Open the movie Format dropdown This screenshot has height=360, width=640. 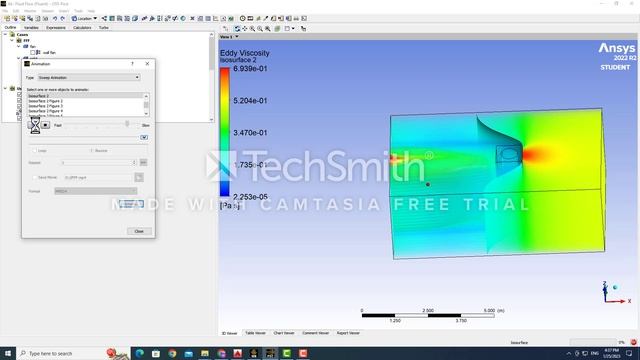point(96,191)
